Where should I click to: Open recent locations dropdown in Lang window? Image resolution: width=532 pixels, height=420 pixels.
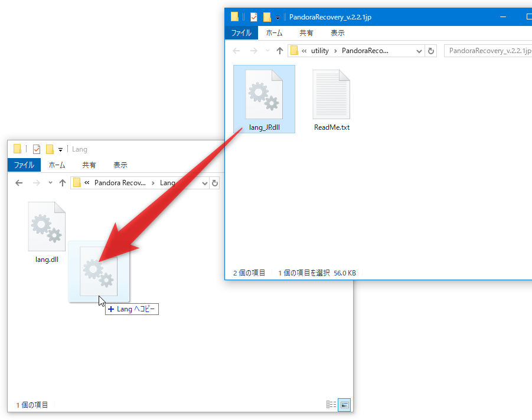tap(50, 183)
